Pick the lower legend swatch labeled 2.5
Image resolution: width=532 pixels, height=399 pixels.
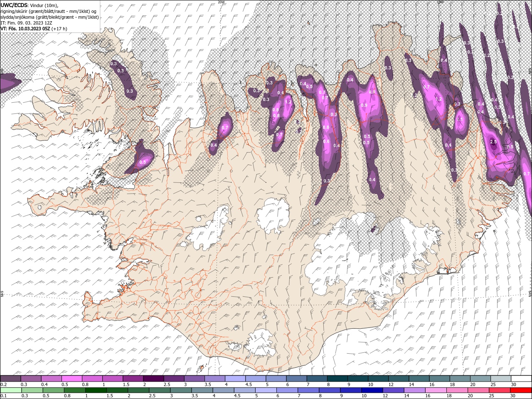tap(160, 390)
